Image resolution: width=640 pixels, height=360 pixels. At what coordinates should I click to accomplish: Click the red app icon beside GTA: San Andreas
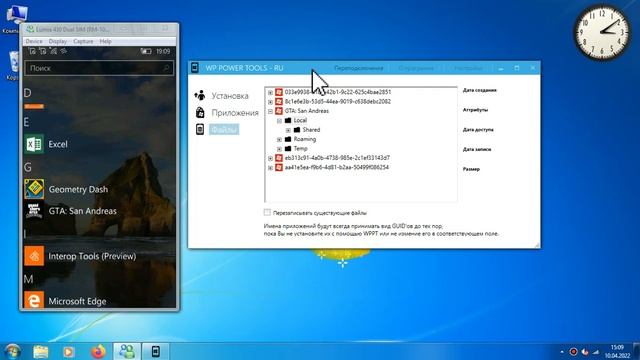279,111
